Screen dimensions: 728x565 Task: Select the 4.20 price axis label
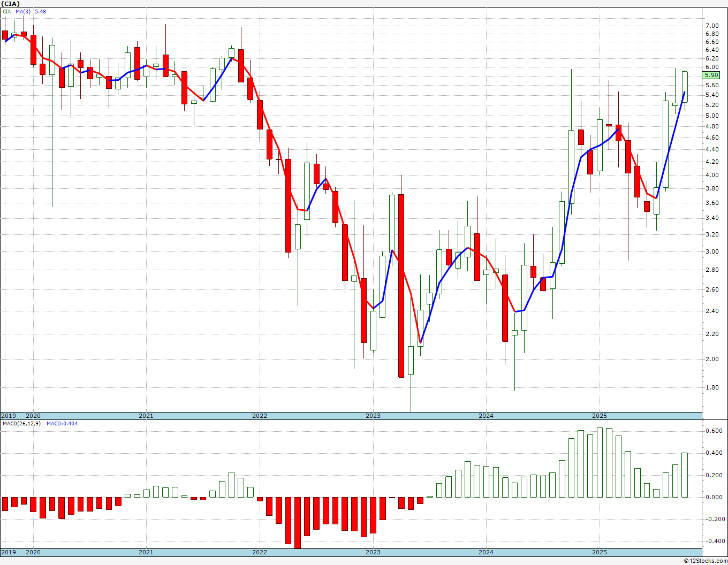point(712,162)
